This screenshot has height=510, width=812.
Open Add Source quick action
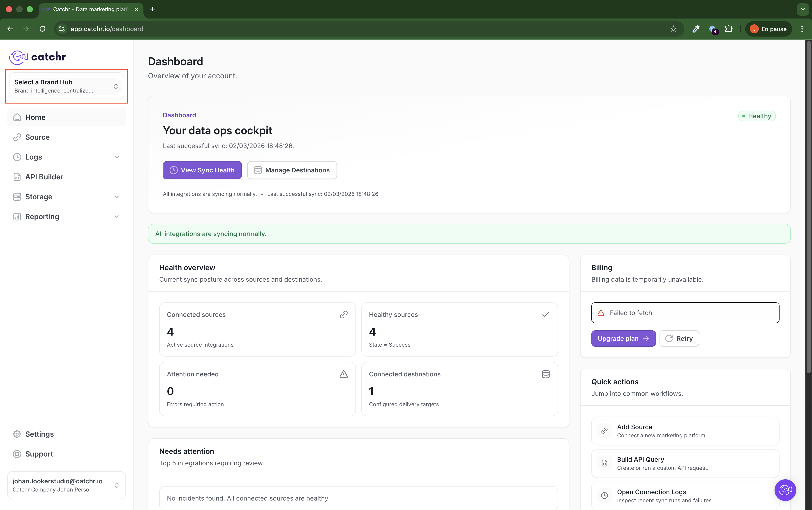pyautogui.click(x=685, y=431)
